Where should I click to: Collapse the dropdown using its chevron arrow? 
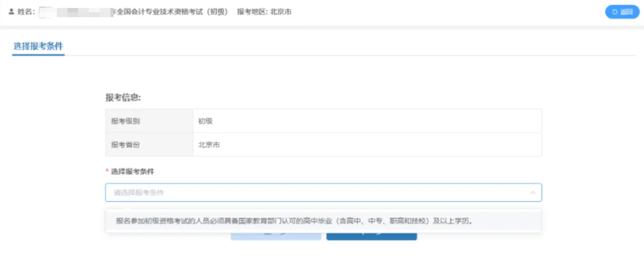[533, 192]
